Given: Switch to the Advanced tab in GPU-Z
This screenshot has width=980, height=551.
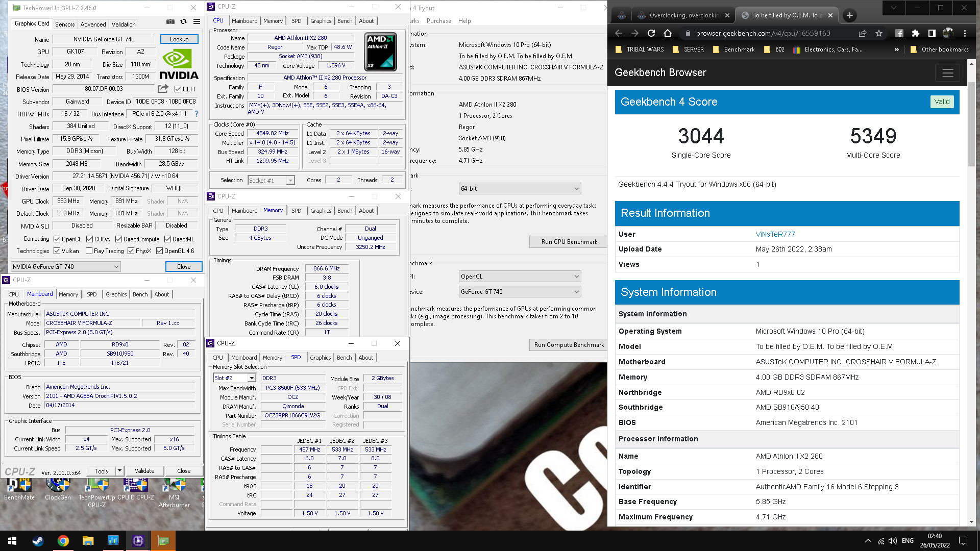Looking at the screenshot, I should click(93, 24).
